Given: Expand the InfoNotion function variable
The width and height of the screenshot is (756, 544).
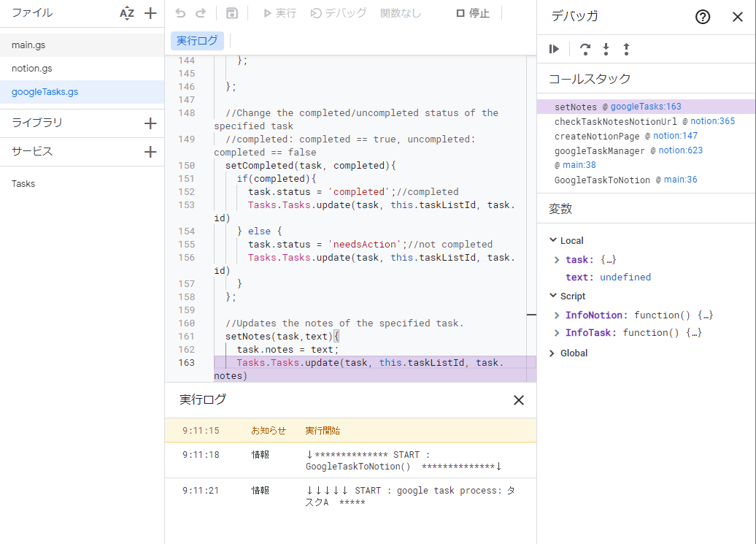Looking at the screenshot, I should tap(557, 315).
